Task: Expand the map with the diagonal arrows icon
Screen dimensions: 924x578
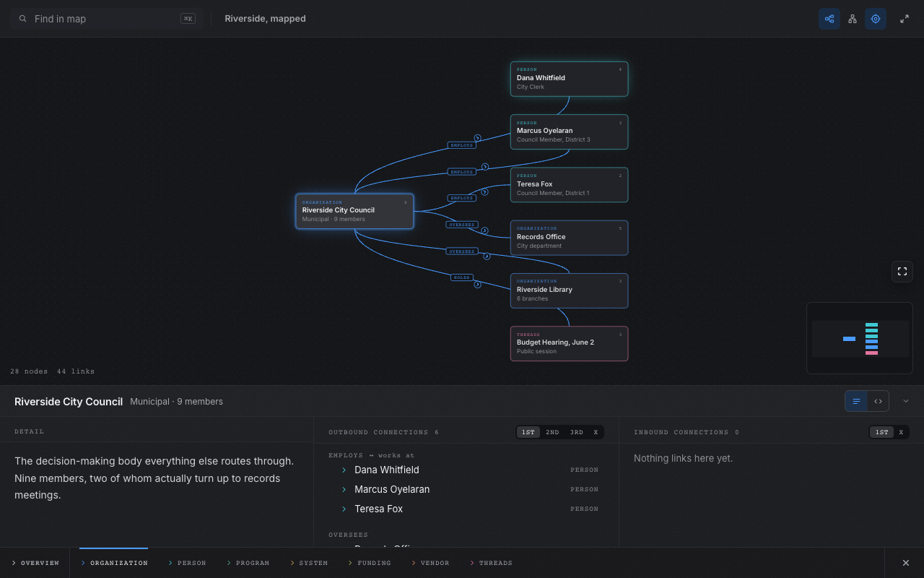Action: (905, 19)
